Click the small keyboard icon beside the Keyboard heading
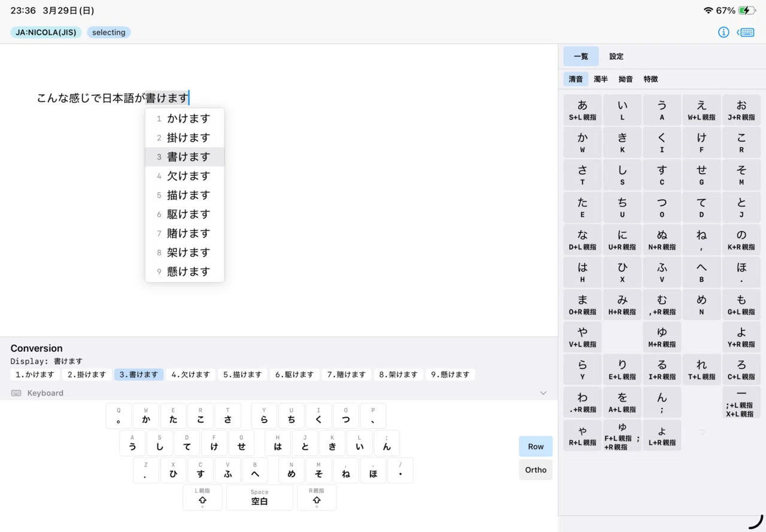 [x=16, y=393]
